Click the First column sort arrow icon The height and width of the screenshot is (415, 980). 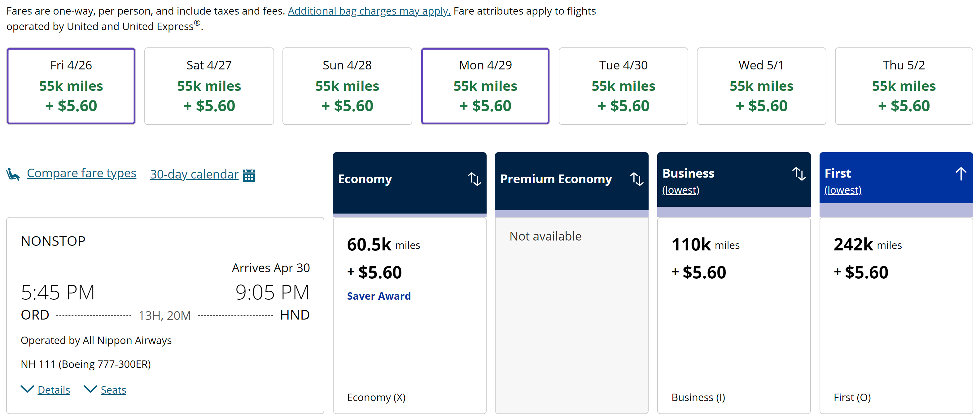pos(960,174)
